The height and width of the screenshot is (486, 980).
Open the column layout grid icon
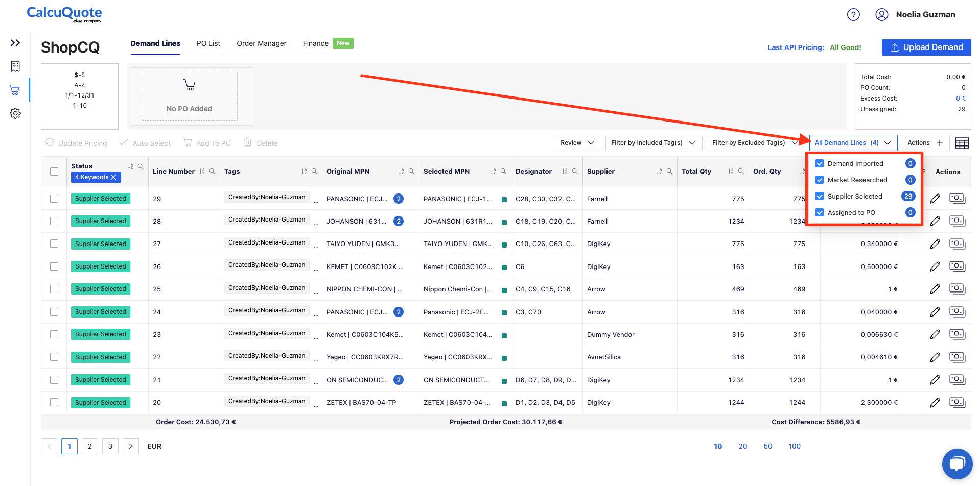coord(962,143)
